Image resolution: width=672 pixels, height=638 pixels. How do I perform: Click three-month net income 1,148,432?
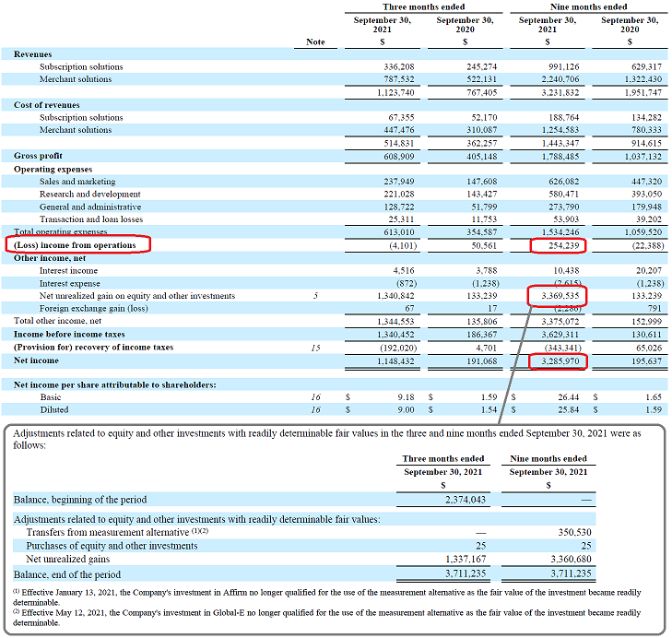click(395, 361)
